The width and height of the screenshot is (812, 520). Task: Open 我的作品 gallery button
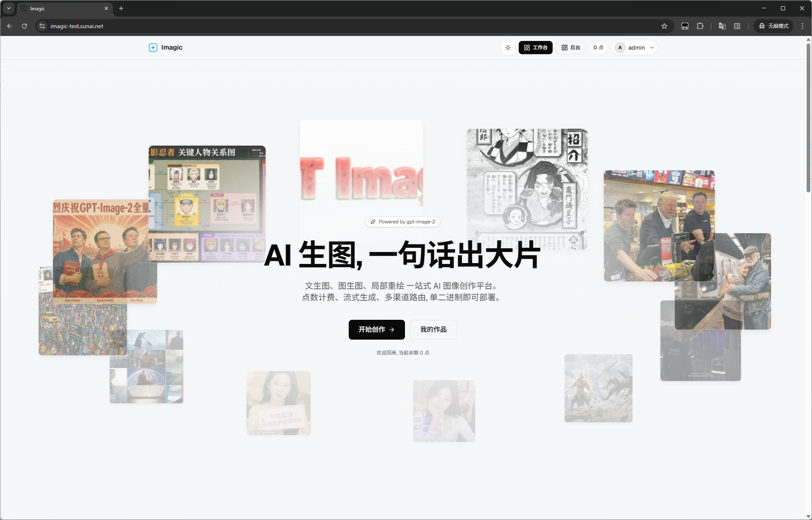[x=433, y=329]
